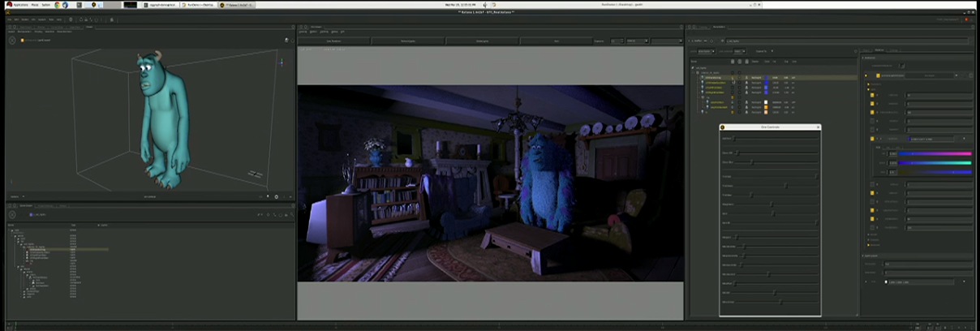Image resolution: width=980 pixels, height=331 pixels.
Task: Adjust the green gradient color slider
Action: point(934,162)
